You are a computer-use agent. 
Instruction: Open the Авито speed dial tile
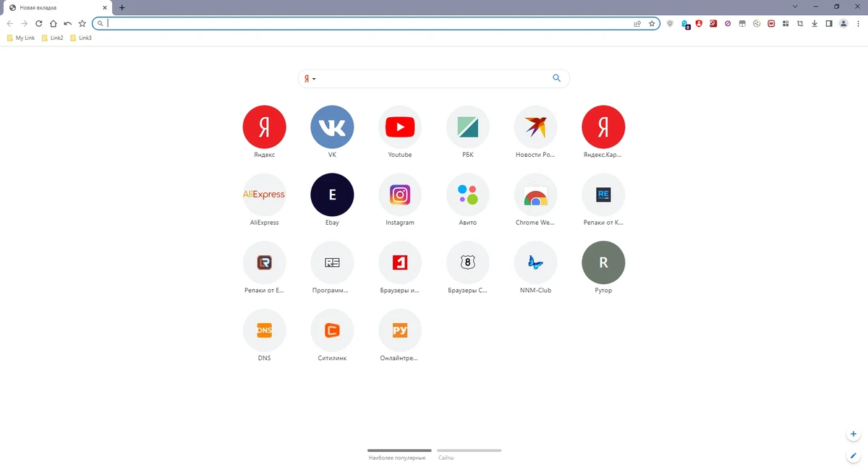click(x=468, y=195)
